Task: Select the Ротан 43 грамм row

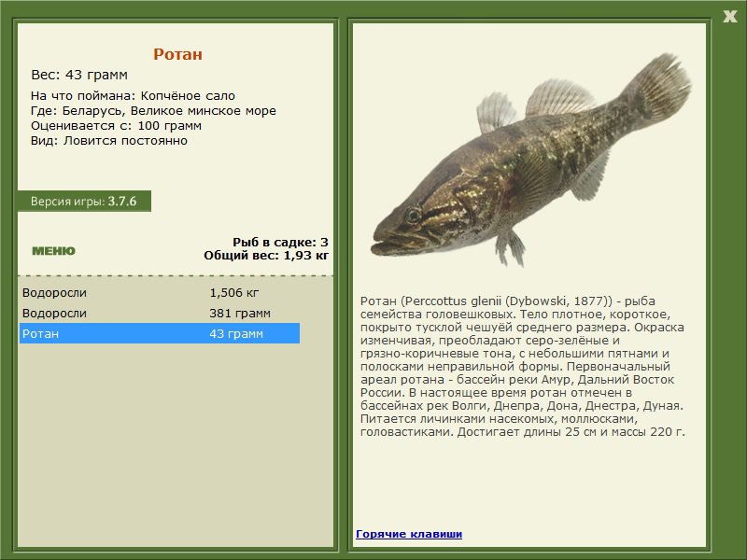Action: (160, 333)
